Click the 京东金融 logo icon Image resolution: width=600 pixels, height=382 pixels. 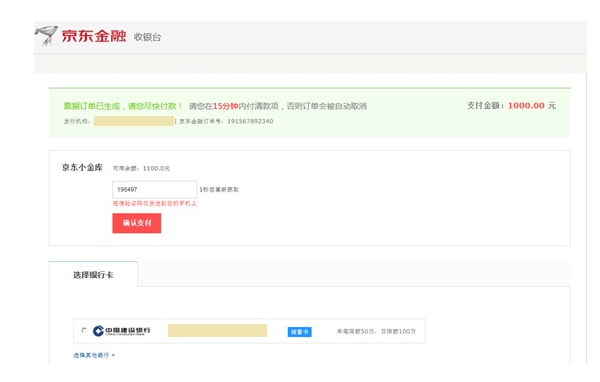tap(46, 36)
